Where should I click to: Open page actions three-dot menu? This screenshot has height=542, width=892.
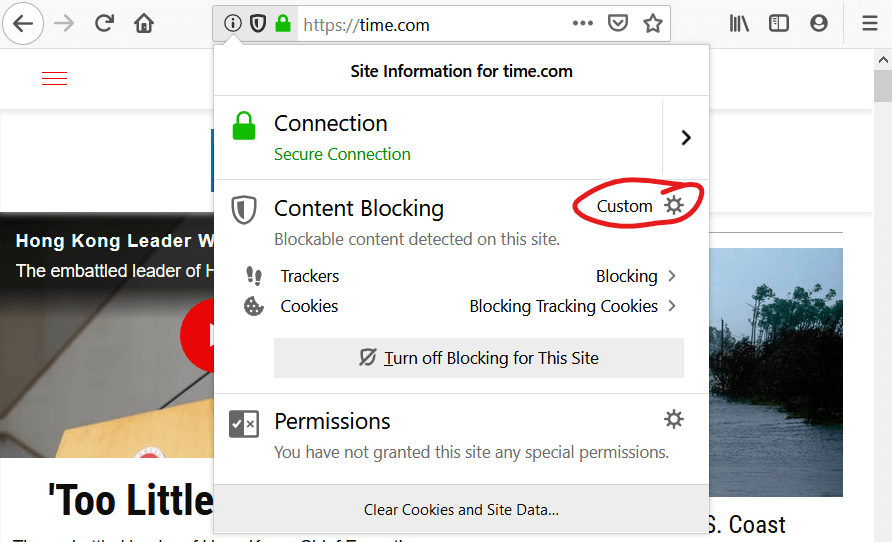tap(583, 24)
